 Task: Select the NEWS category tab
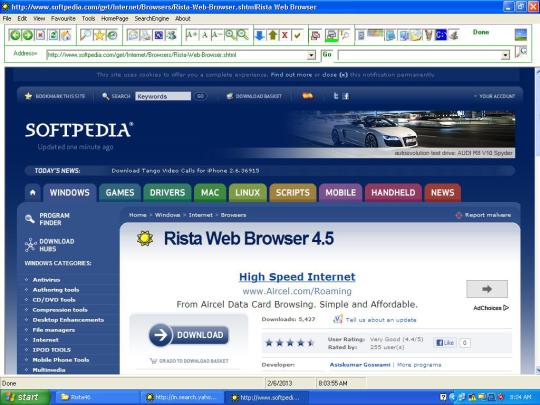click(x=443, y=193)
